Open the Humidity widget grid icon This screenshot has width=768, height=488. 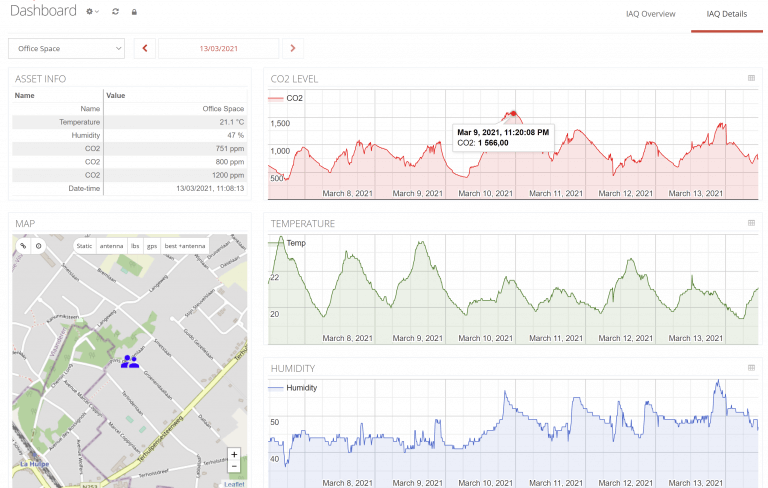click(751, 368)
